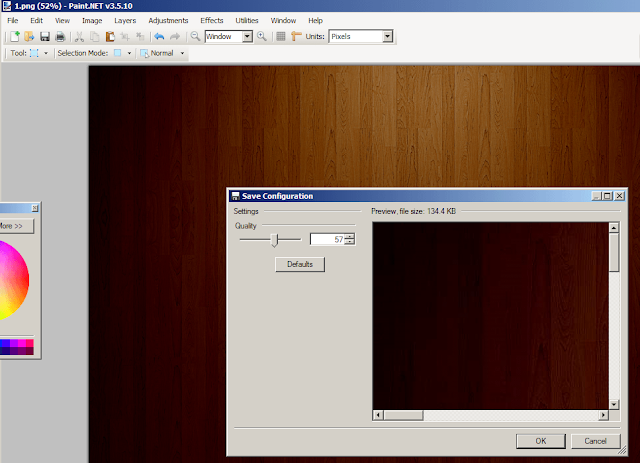Viewport: 640px width, 463px height.
Task: Expand the Normal mode dropdown arrow
Action: tap(182, 53)
